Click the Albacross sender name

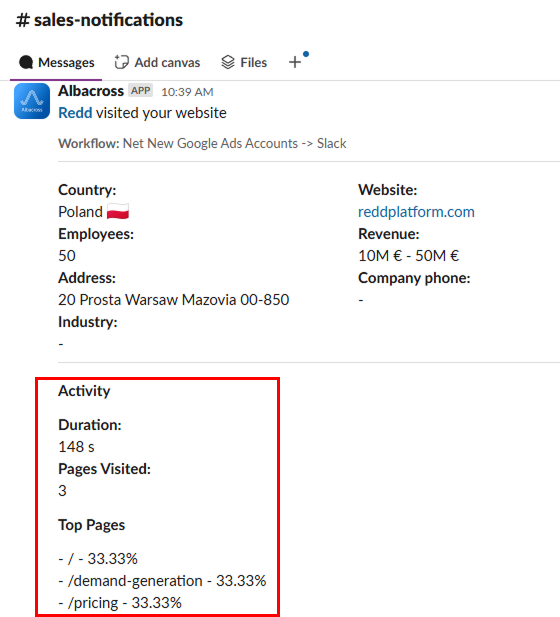pyautogui.click(x=91, y=91)
